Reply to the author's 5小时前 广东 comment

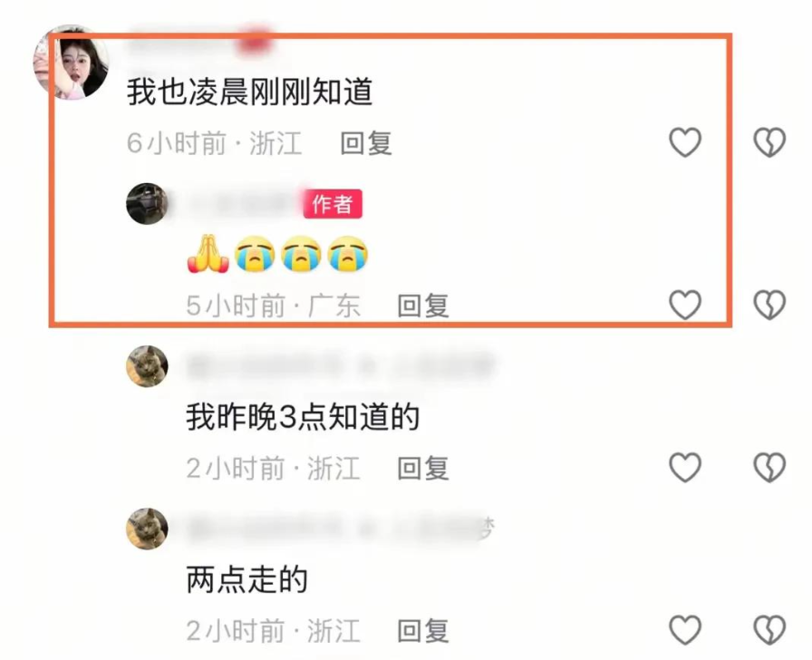(x=423, y=306)
